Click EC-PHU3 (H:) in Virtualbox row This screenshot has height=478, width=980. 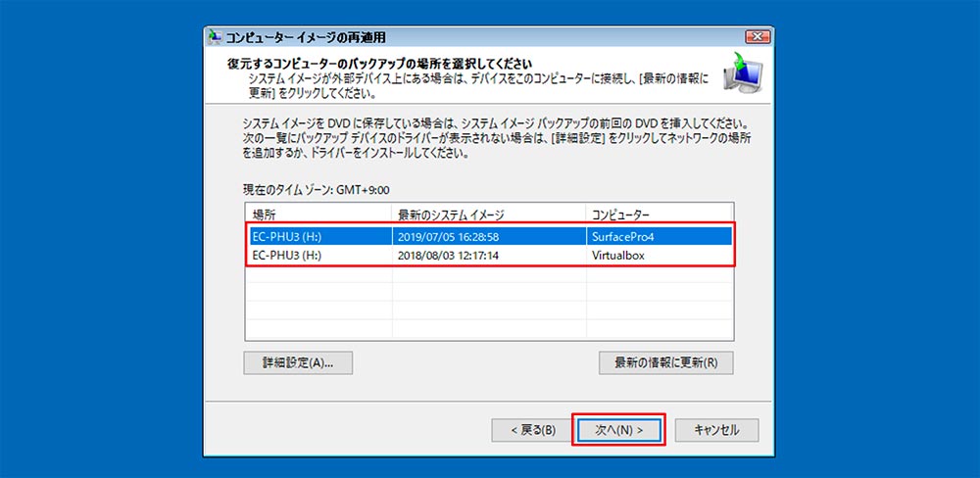click(287, 255)
